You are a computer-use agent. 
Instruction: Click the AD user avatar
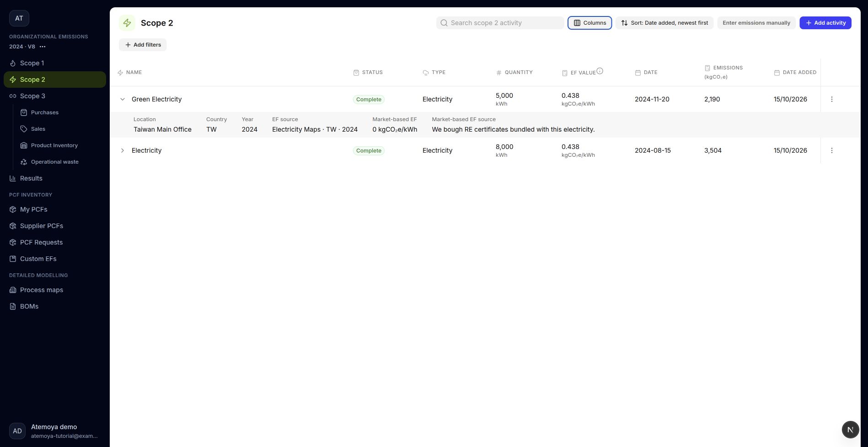click(17, 431)
